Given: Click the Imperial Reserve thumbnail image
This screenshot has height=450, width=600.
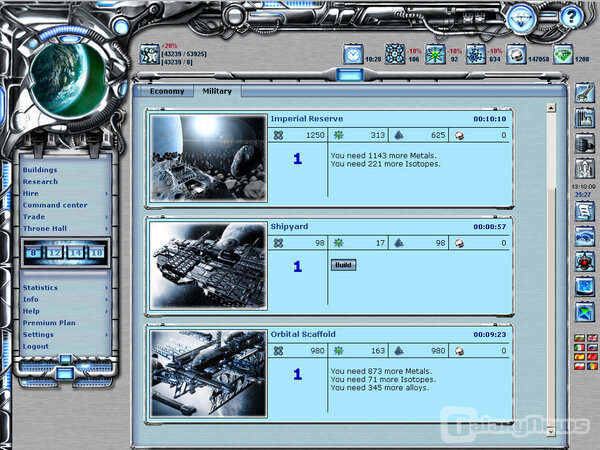Looking at the screenshot, I should click(209, 158).
